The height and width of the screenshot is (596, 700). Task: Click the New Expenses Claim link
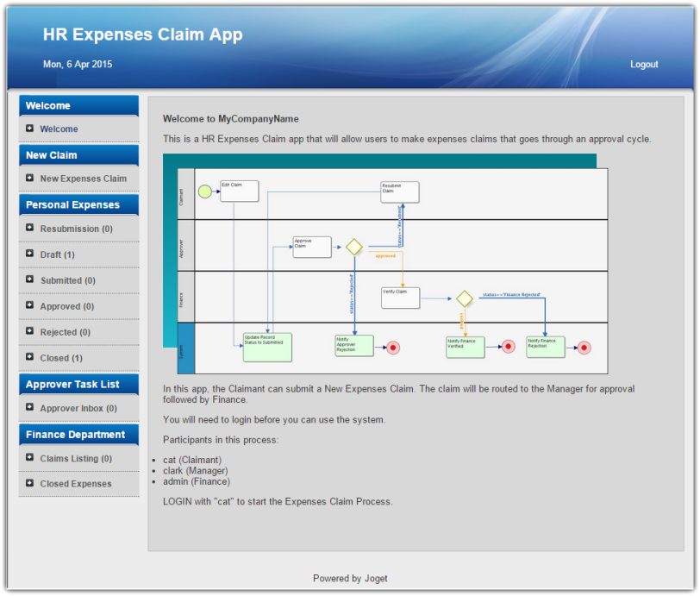(83, 179)
